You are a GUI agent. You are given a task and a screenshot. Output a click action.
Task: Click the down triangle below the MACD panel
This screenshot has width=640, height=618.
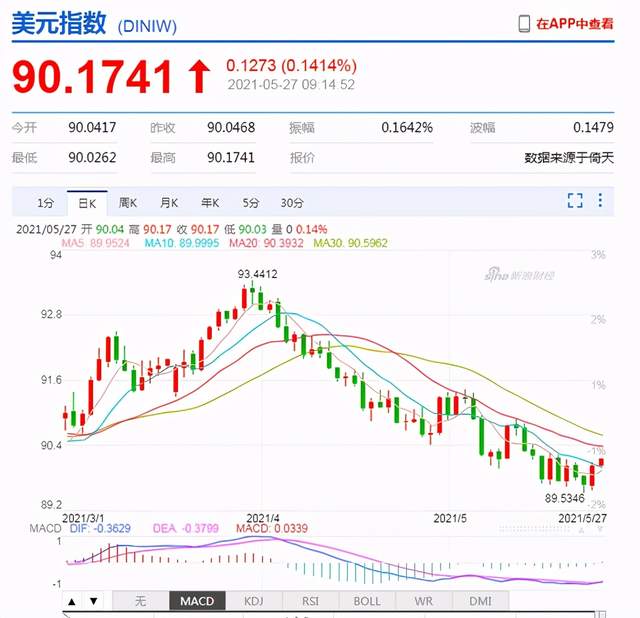[93, 601]
